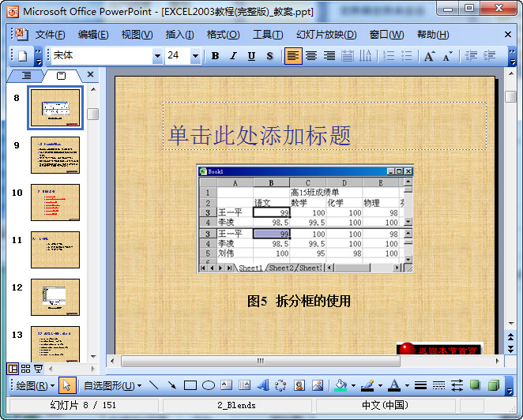Switch to the Outline tab
Screen dimensions: 523x420
tap(26, 76)
